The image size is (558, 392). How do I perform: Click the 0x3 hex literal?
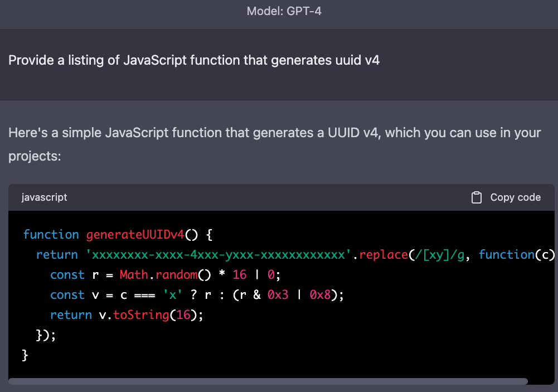(278, 295)
